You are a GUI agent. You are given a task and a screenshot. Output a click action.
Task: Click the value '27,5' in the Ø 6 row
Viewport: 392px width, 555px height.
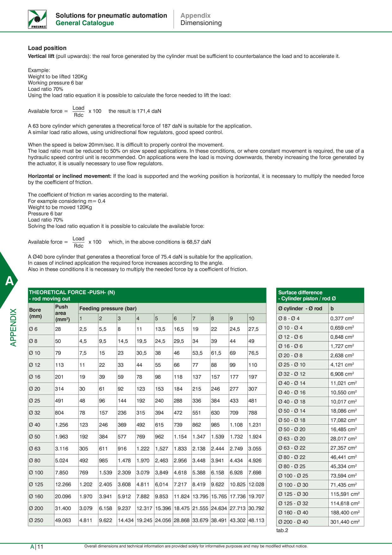pyautogui.click(x=253, y=329)
